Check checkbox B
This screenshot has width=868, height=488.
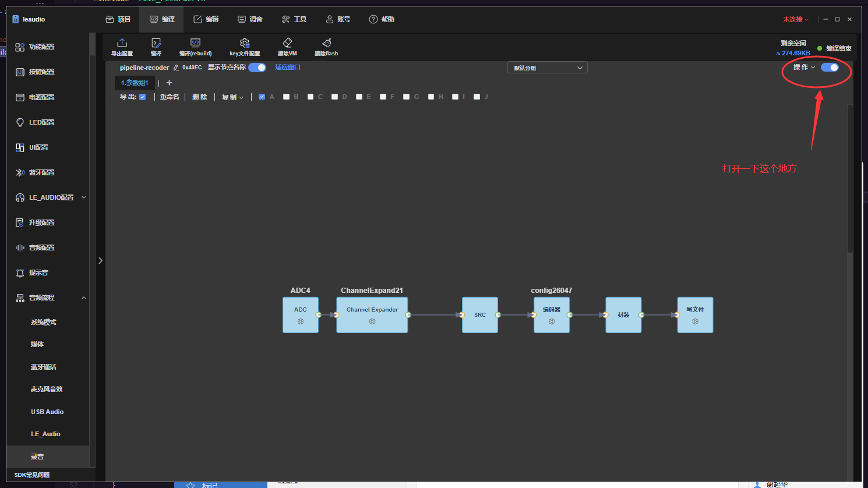[286, 97]
